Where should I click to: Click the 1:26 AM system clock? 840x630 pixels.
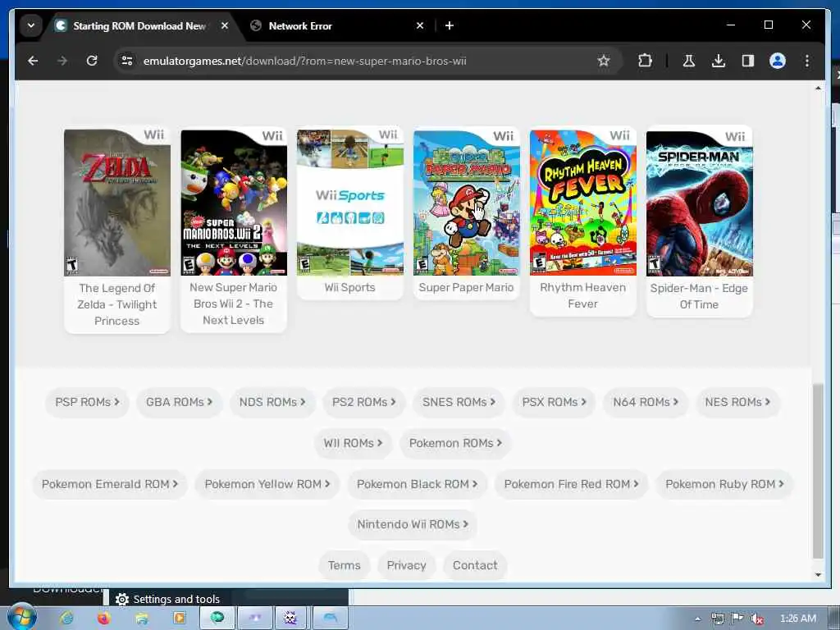(x=797, y=619)
